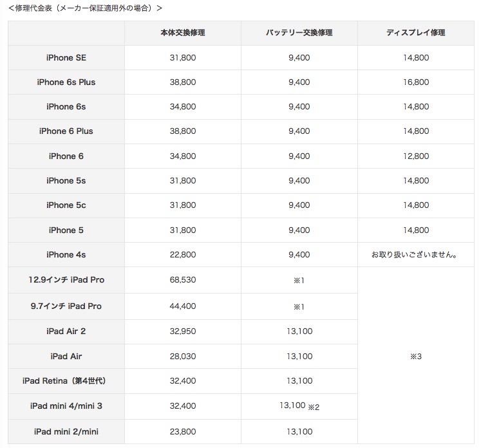
Task: Click the 16,800 display repair price
Action: pos(416,82)
